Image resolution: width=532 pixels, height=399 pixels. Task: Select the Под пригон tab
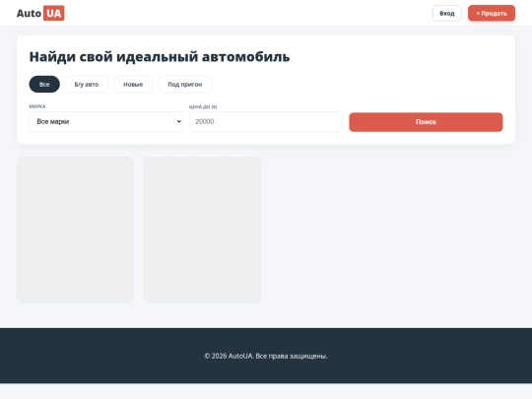click(185, 84)
